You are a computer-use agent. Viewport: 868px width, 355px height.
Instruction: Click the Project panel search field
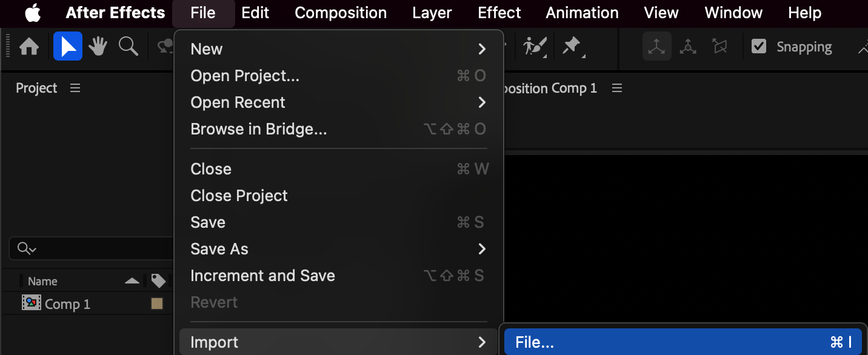(91, 248)
